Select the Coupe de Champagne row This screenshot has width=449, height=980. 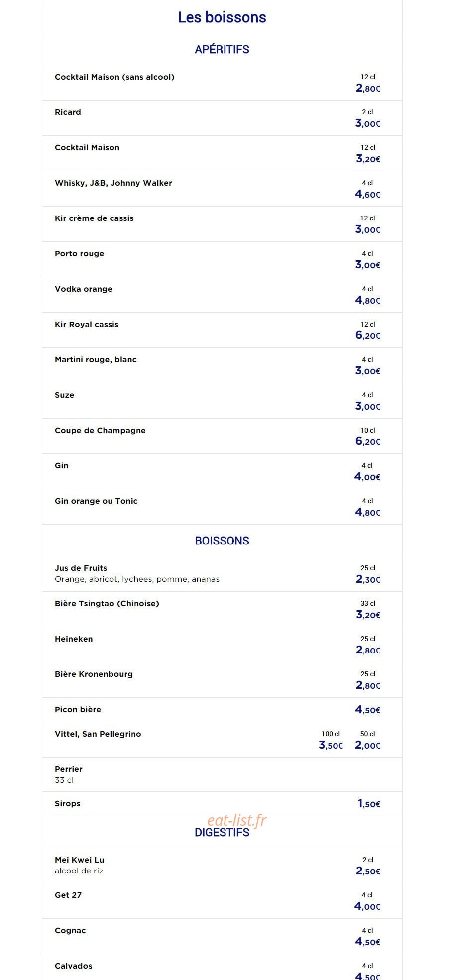click(222, 436)
